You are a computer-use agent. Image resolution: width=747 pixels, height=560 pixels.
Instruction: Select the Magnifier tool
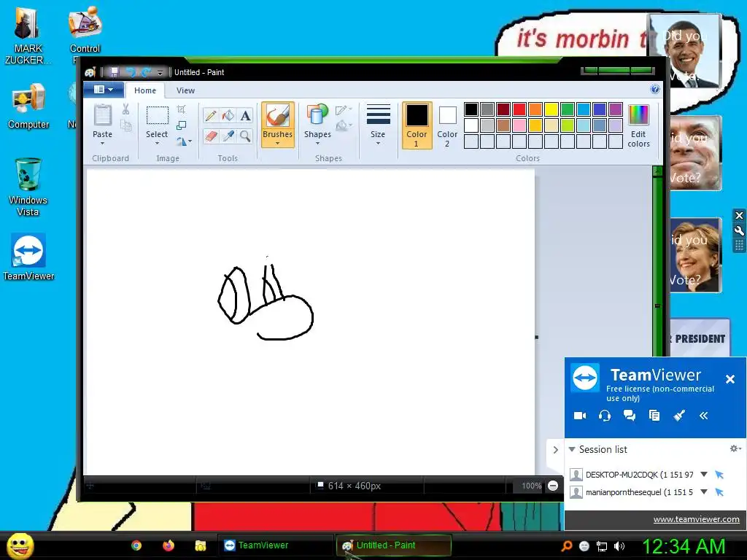[x=245, y=136]
